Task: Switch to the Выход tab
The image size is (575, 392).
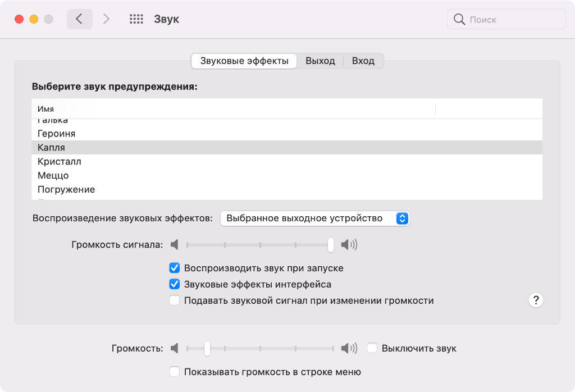Action: [x=320, y=61]
